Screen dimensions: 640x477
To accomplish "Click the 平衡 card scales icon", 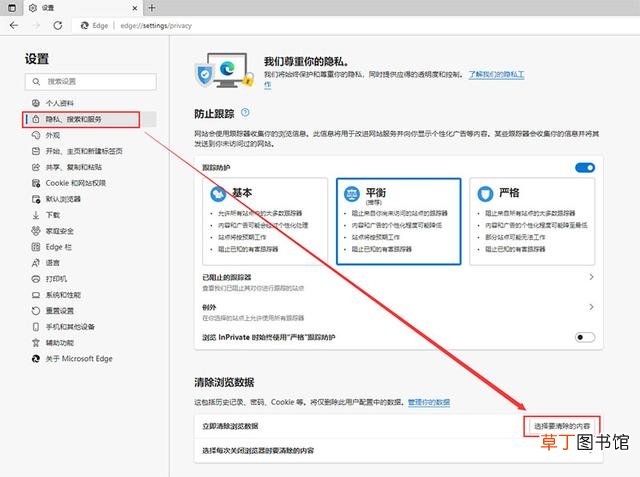I will pos(352,194).
